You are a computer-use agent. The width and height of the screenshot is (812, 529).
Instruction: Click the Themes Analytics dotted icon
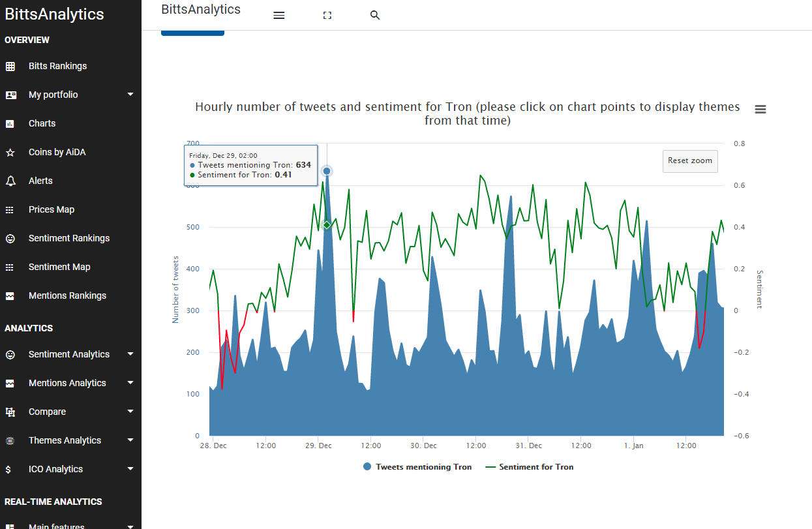coord(10,440)
